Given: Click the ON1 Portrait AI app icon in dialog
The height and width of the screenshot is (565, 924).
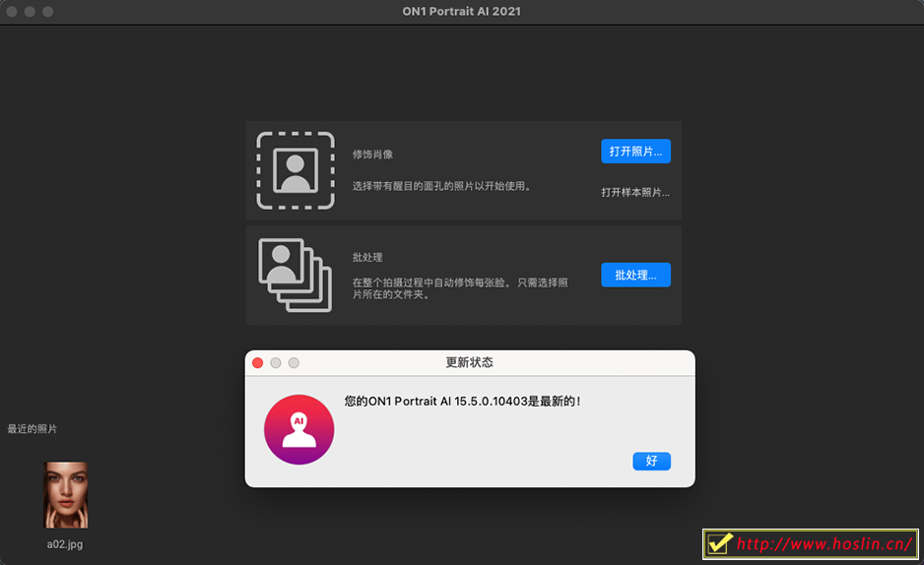Looking at the screenshot, I should (x=298, y=429).
